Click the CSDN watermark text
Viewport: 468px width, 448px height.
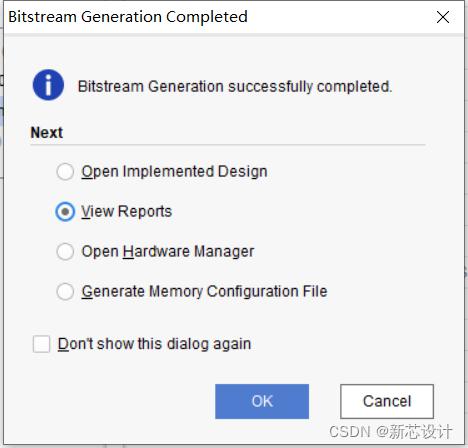coord(391,431)
